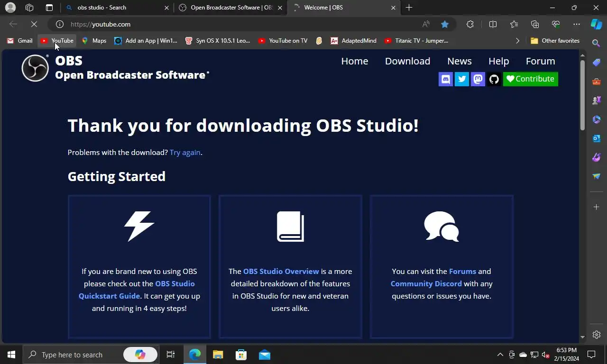
Task: Click the Try again download link
Action: click(x=185, y=153)
